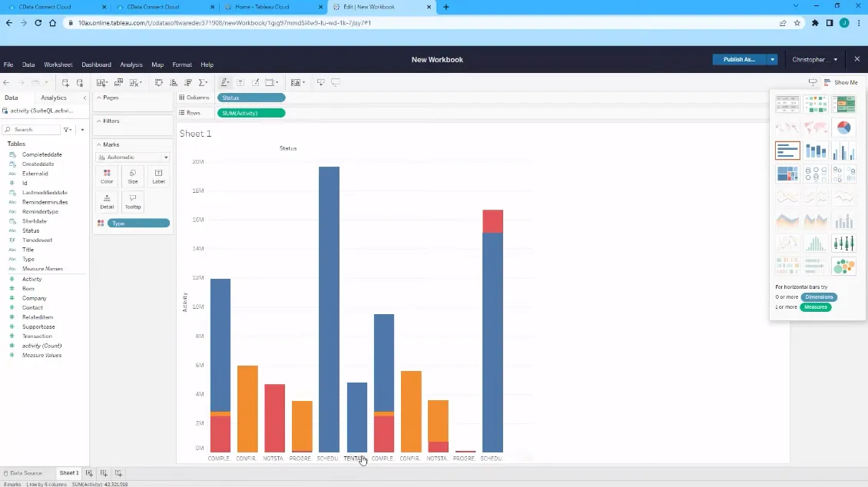
Task: Expand the Publish As dropdown arrow
Action: point(773,58)
